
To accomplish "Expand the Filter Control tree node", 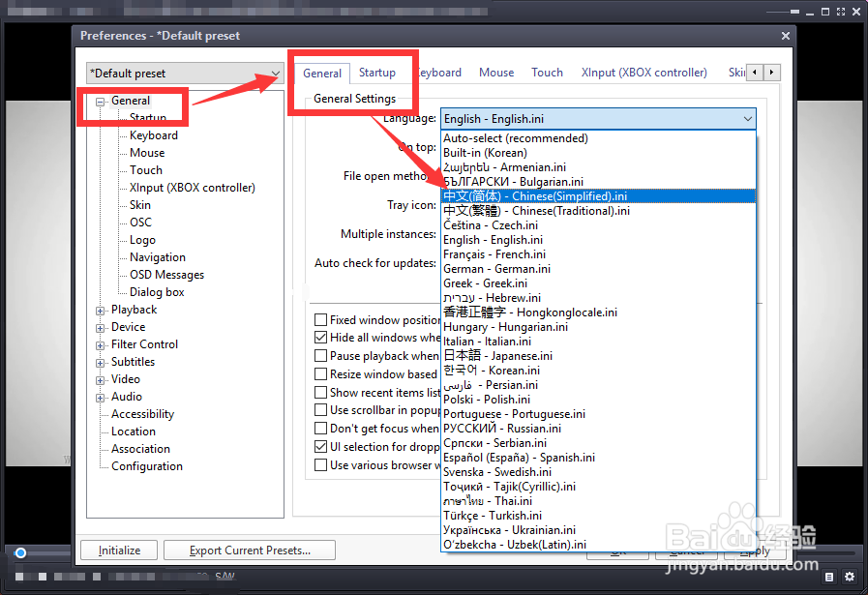I will 101,345.
